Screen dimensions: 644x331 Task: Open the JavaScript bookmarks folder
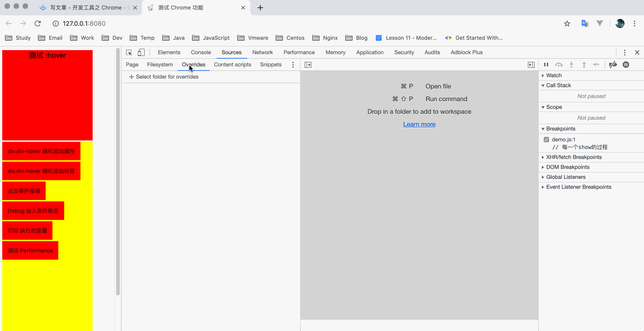click(211, 38)
